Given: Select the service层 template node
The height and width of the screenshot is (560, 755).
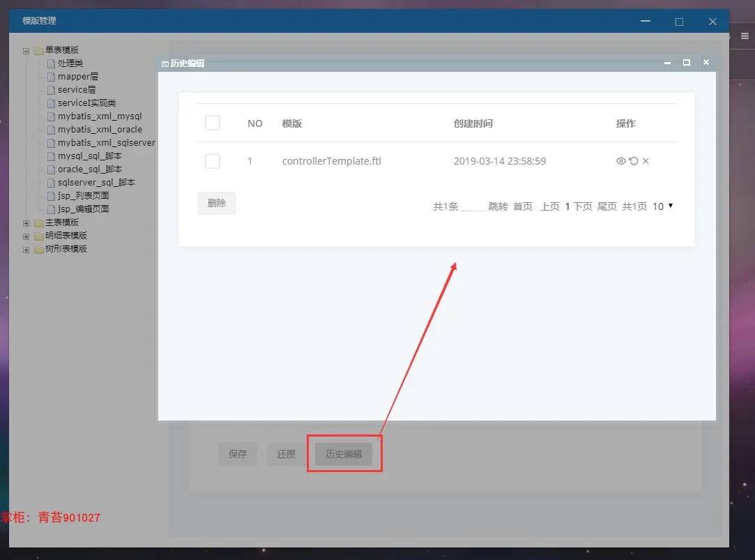Looking at the screenshot, I should pos(77,89).
